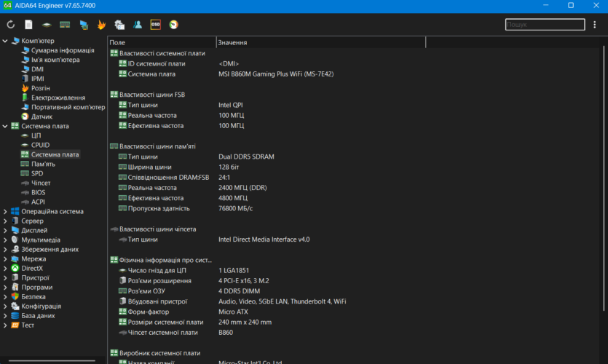Expand the Операційна система node

pos(5,212)
